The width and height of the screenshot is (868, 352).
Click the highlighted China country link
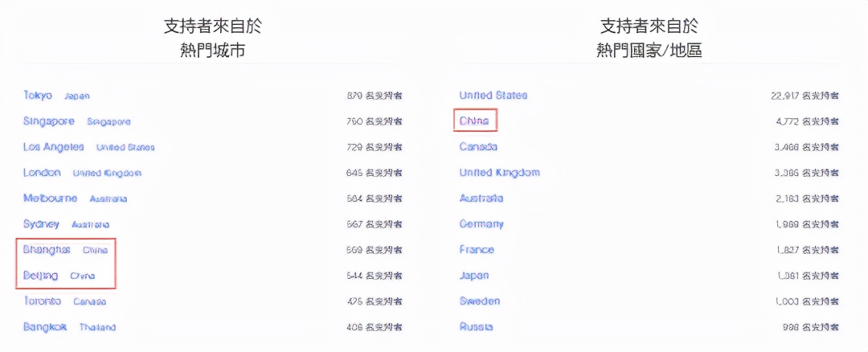(x=474, y=121)
